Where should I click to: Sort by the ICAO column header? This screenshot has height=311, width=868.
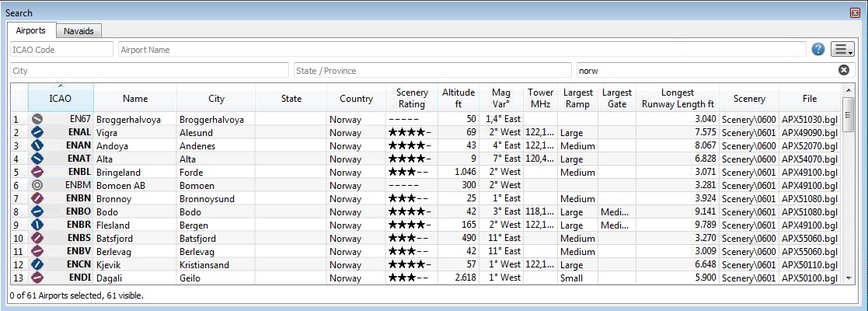(61, 98)
